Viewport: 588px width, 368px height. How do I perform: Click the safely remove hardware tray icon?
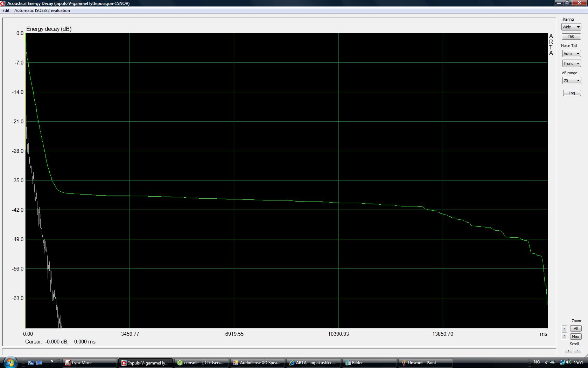[552, 362]
